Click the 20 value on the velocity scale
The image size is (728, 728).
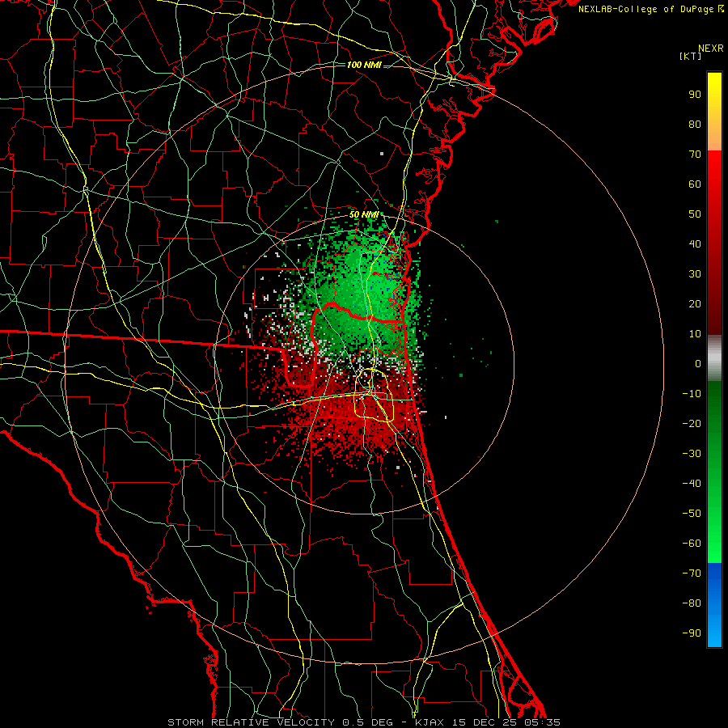(x=695, y=303)
